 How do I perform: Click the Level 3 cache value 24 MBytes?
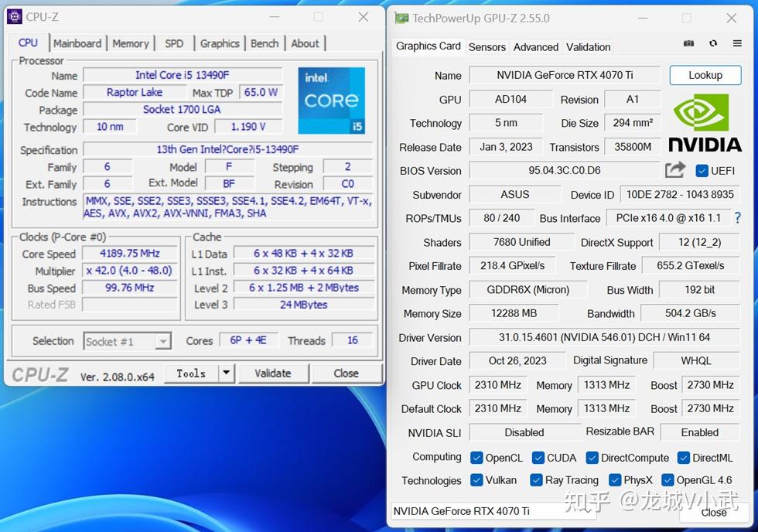click(x=303, y=305)
